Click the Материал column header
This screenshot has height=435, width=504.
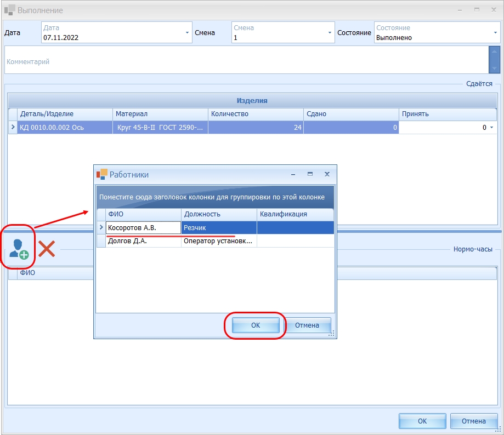[x=160, y=114]
